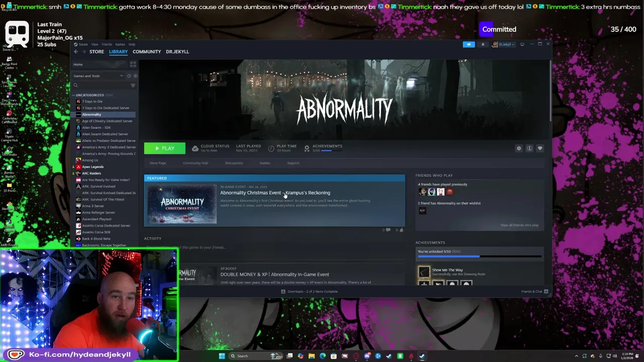This screenshot has height=362, width=644.
Task: Open game settings gear icon
Action: 519,148
